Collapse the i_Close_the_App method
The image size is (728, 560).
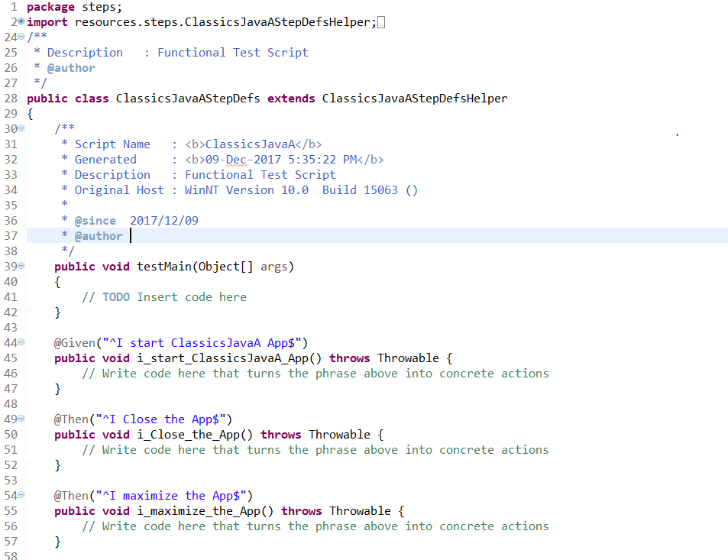pyautogui.click(x=19, y=419)
